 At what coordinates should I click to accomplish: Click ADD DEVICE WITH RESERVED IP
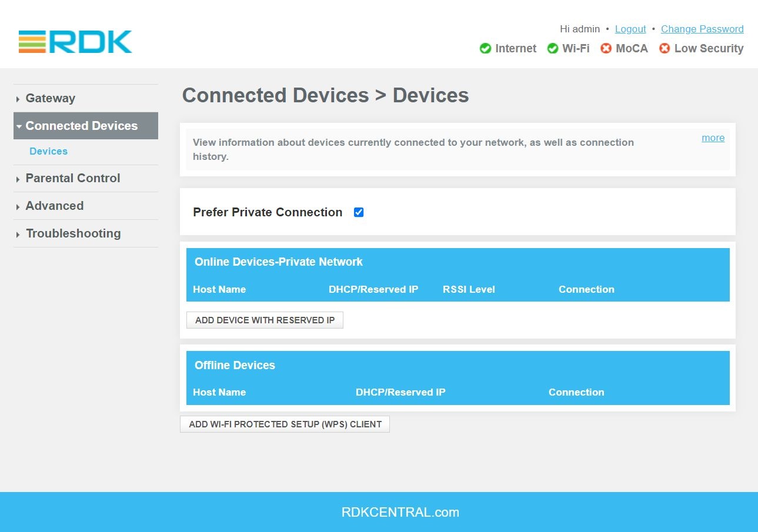264,320
